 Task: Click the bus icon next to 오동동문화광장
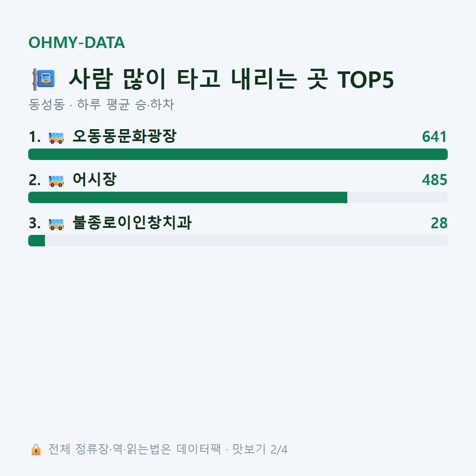tap(56, 138)
